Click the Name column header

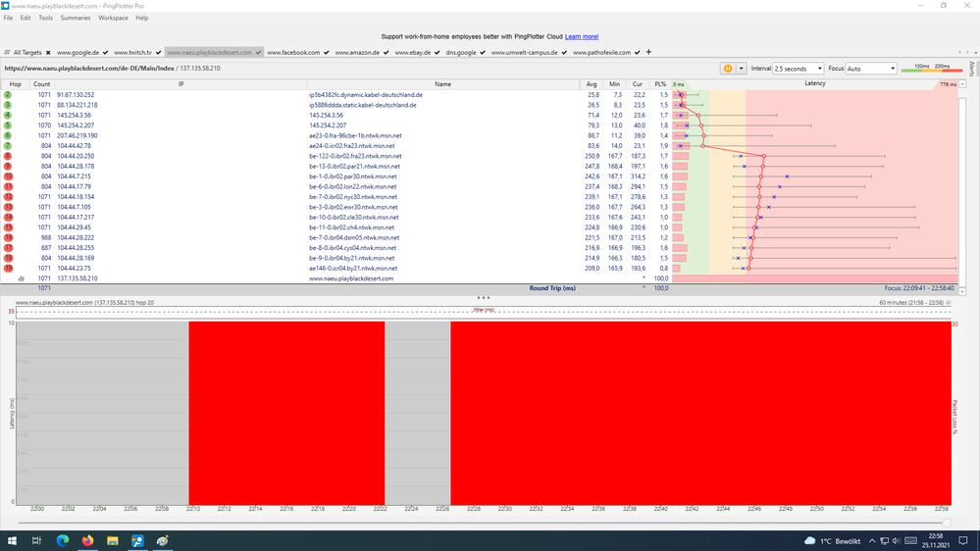[x=443, y=84]
